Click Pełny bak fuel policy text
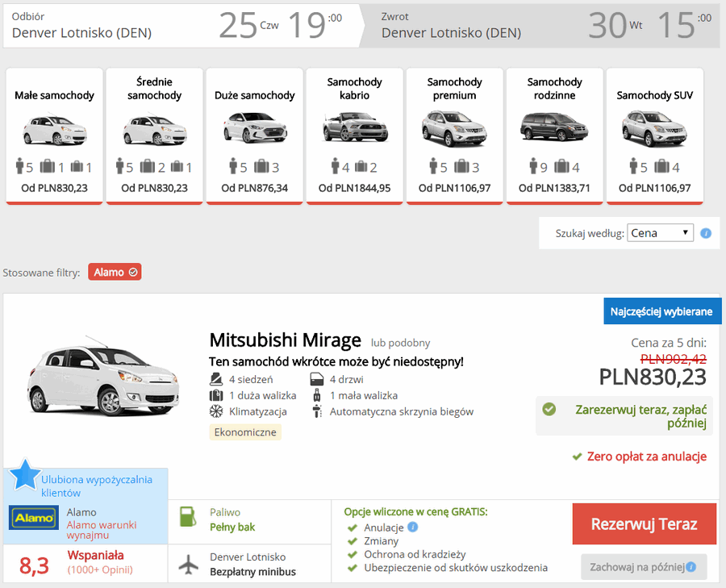 pyautogui.click(x=232, y=528)
